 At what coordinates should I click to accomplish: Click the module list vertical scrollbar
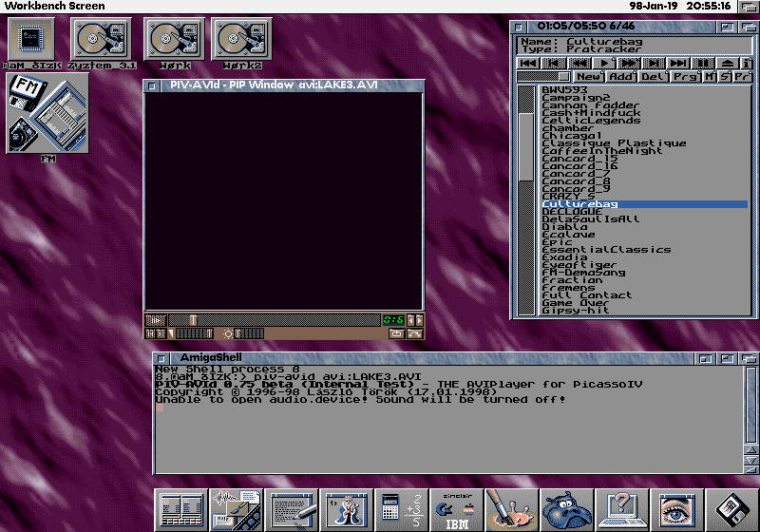[x=526, y=200]
